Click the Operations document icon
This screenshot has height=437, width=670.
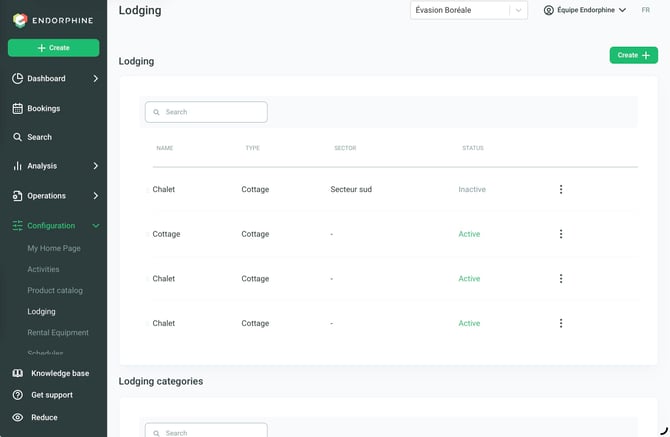click(x=17, y=196)
